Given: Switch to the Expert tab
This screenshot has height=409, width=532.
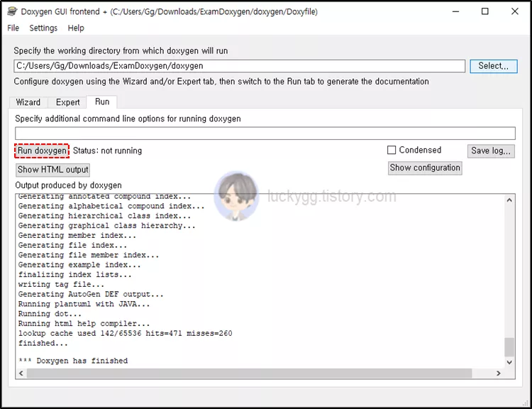Looking at the screenshot, I should click(x=67, y=102).
